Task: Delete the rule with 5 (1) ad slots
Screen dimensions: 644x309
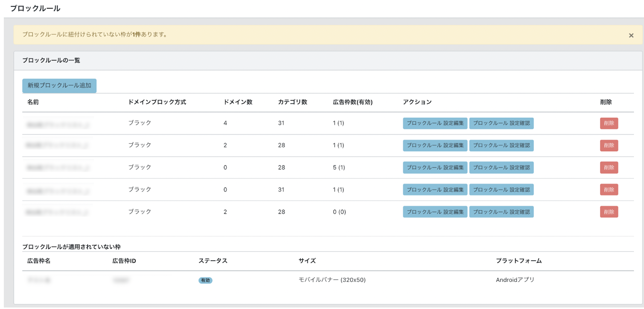Action: pos(609,167)
